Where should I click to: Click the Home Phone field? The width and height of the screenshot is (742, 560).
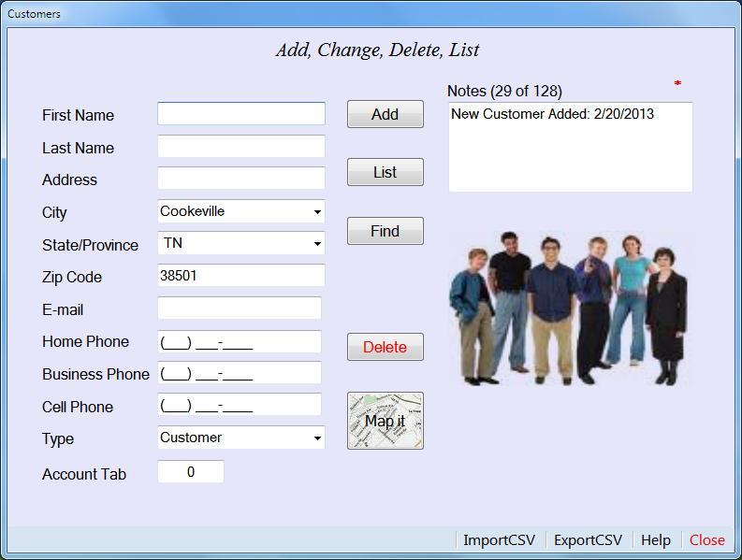[x=240, y=341]
